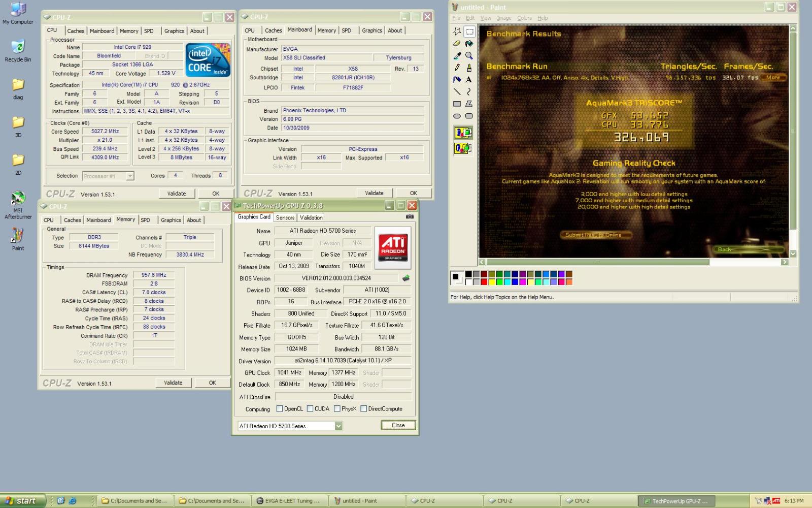Viewport: 812px width, 508px height.
Task: Open Mainboard tab in CPU-Z Memory window
Action: 98,220
